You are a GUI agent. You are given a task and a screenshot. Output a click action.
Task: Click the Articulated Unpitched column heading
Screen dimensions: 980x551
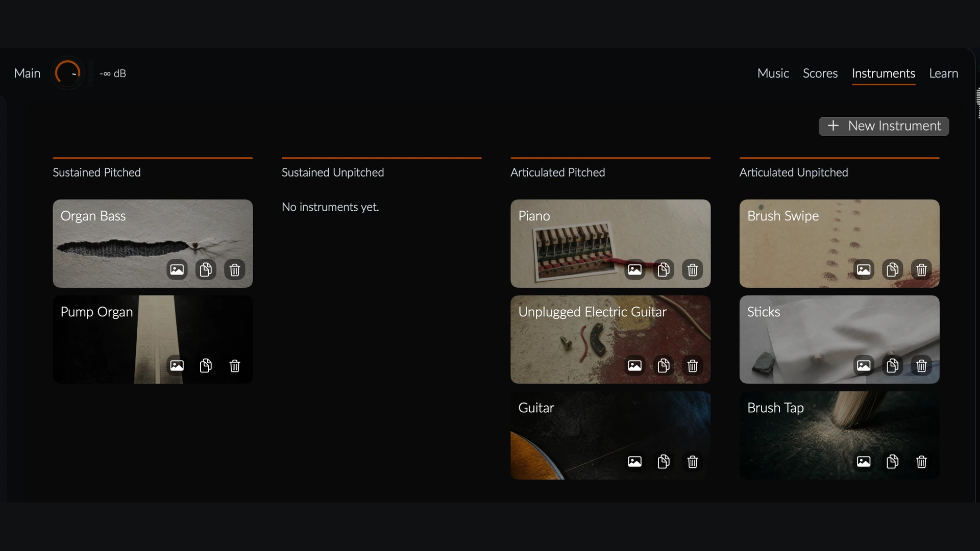(794, 172)
